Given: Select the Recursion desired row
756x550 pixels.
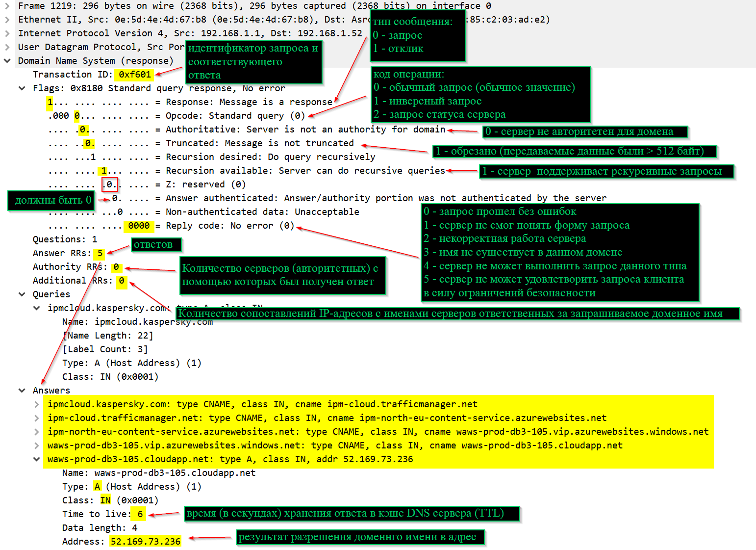Looking at the screenshot, I should (x=212, y=157).
